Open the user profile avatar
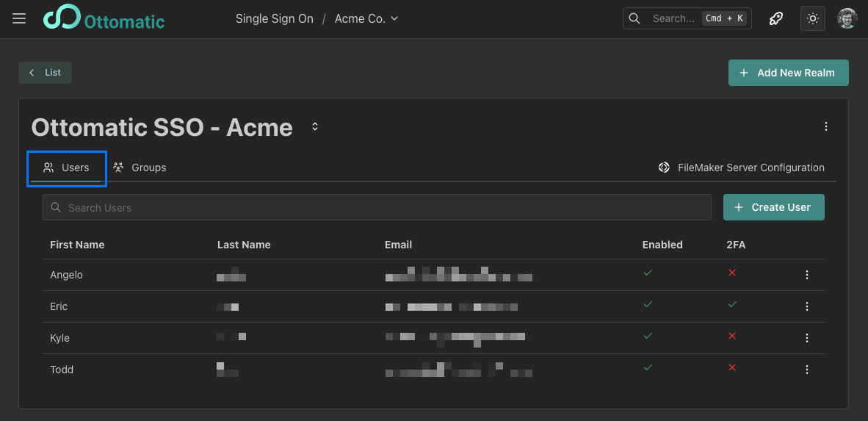The image size is (868, 421). pyautogui.click(x=847, y=18)
